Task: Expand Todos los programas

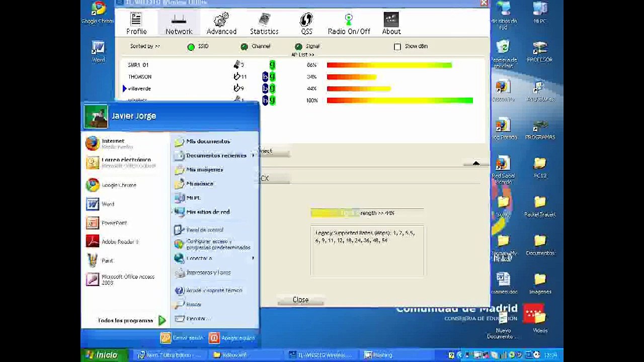Action: [132, 320]
